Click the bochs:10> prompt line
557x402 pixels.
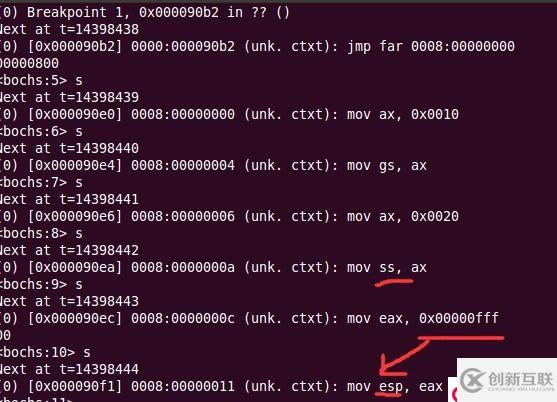pyautogui.click(x=45, y=352)
